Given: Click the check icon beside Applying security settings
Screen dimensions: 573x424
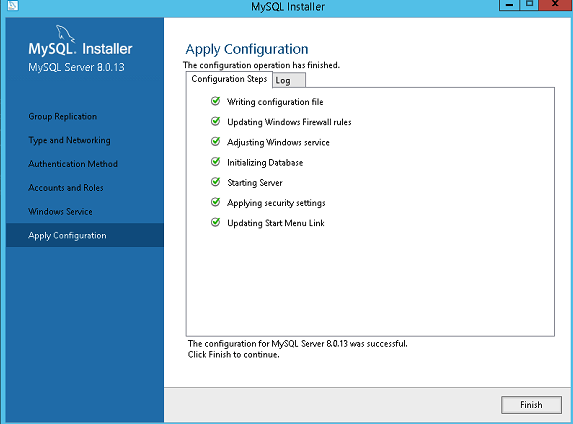Looking at the screenshot, I should [x=216, y=202].
